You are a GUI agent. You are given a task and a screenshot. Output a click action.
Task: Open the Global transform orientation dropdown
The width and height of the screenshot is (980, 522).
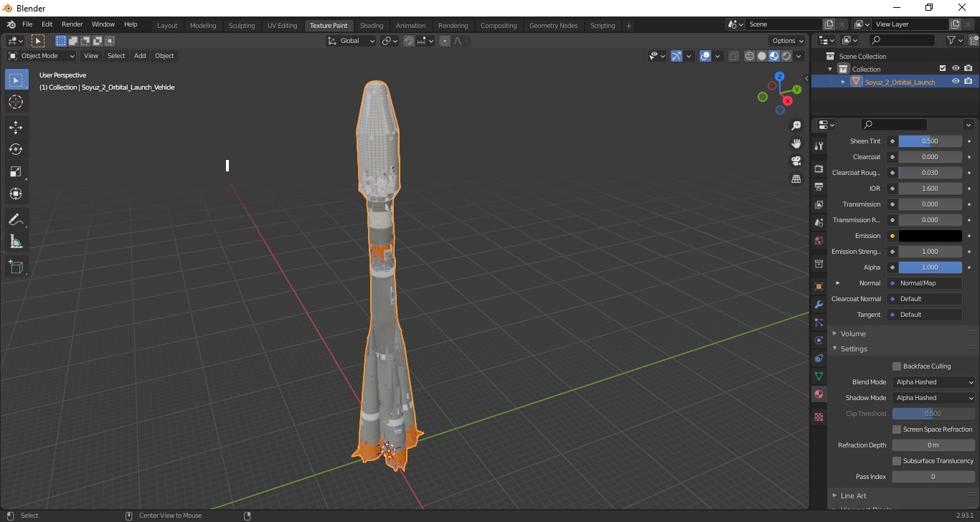coord(352,41)
